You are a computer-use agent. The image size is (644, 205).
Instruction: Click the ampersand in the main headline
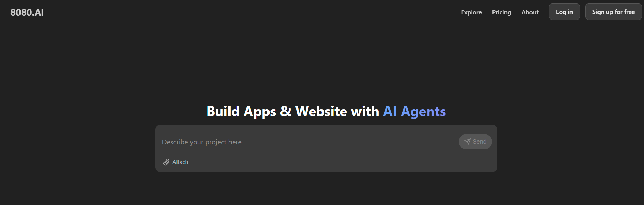click(x=286, y=112)
